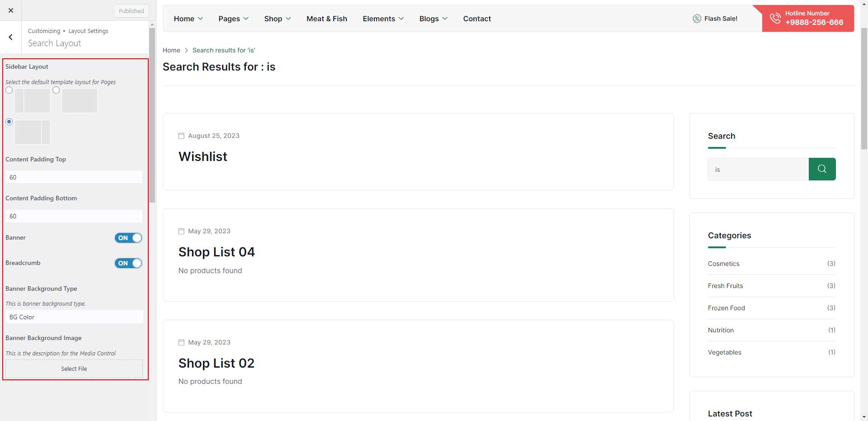Click the Flash Sale! link
The image size is (868, 421).
[x=721, y=19]
